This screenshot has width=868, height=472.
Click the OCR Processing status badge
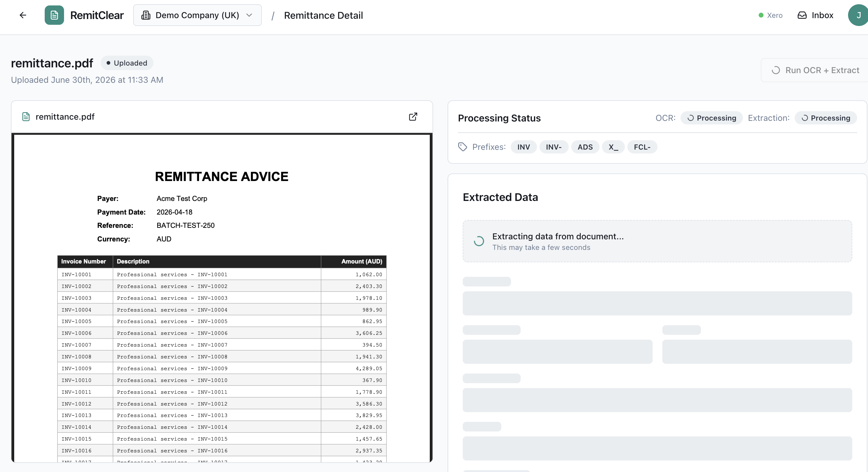[711, 118]
